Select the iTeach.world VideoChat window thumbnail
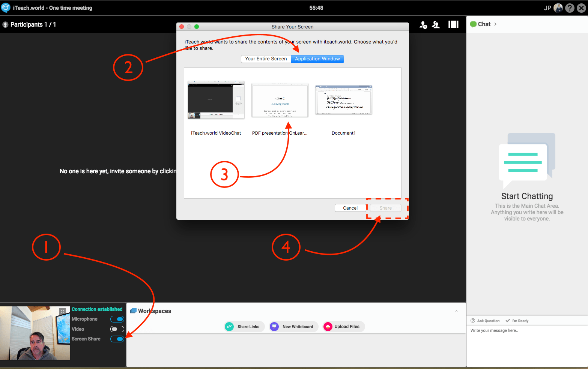Screen dimensions: 588x369 tap(216, 100)
